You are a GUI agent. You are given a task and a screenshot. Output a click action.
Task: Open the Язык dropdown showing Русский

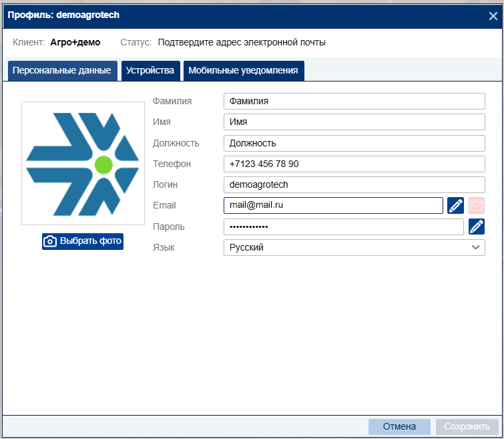(x=354, y=247)
